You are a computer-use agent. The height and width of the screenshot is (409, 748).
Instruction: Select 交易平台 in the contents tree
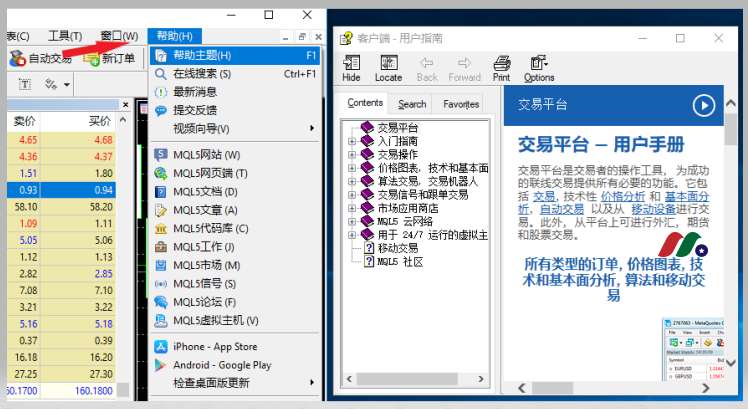coord(398,128)
